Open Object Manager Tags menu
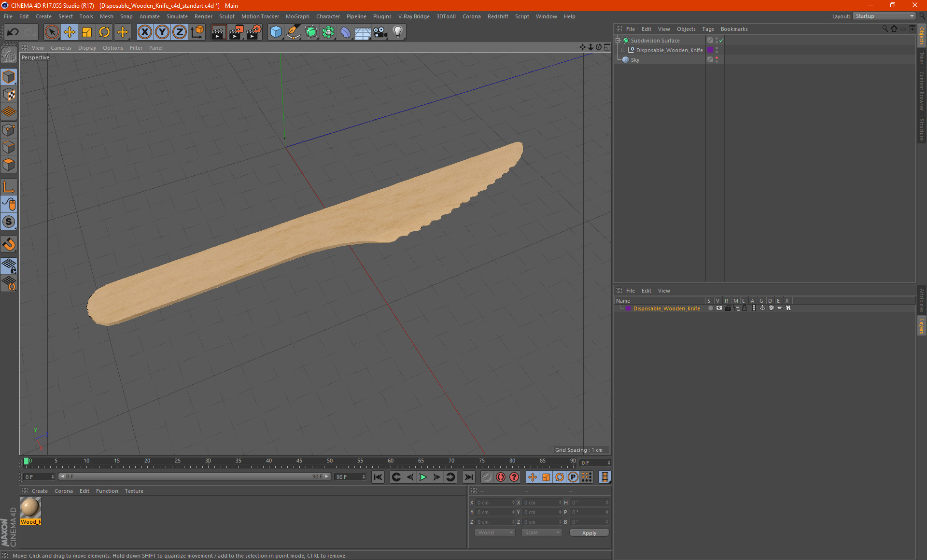This screenshot has height=560, width=927. [708, 29]
